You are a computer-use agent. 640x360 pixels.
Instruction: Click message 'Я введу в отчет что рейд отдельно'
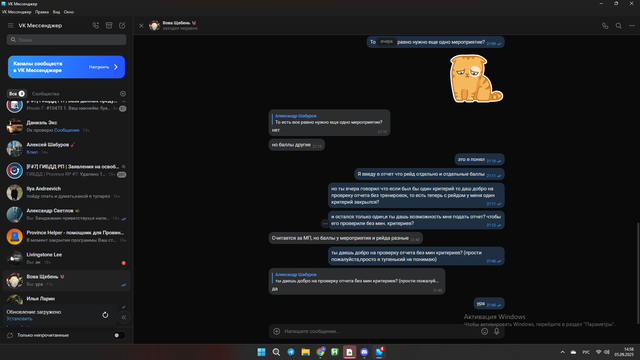[x=429, y=174]
